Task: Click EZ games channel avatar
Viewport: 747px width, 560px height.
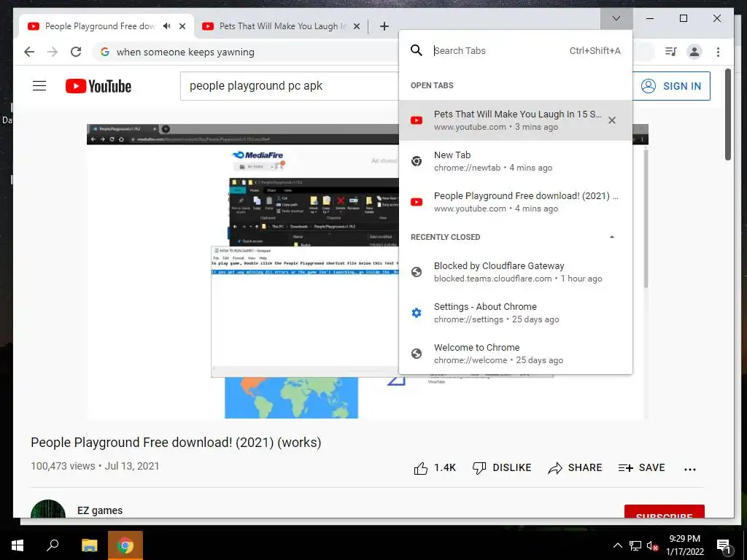Action: click(48, 510)
